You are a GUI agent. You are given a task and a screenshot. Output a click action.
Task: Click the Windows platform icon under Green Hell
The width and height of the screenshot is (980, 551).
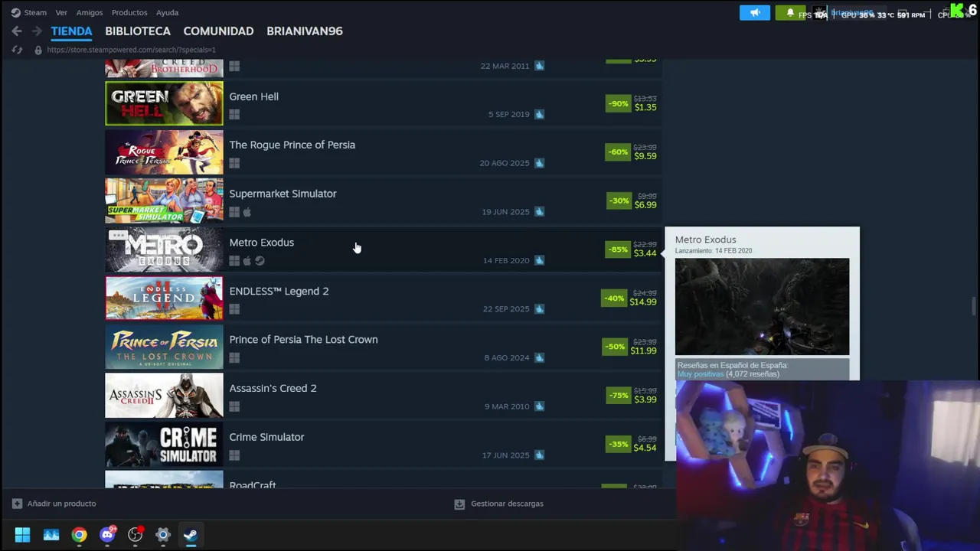pyautogui.click(x=234, y=115)
